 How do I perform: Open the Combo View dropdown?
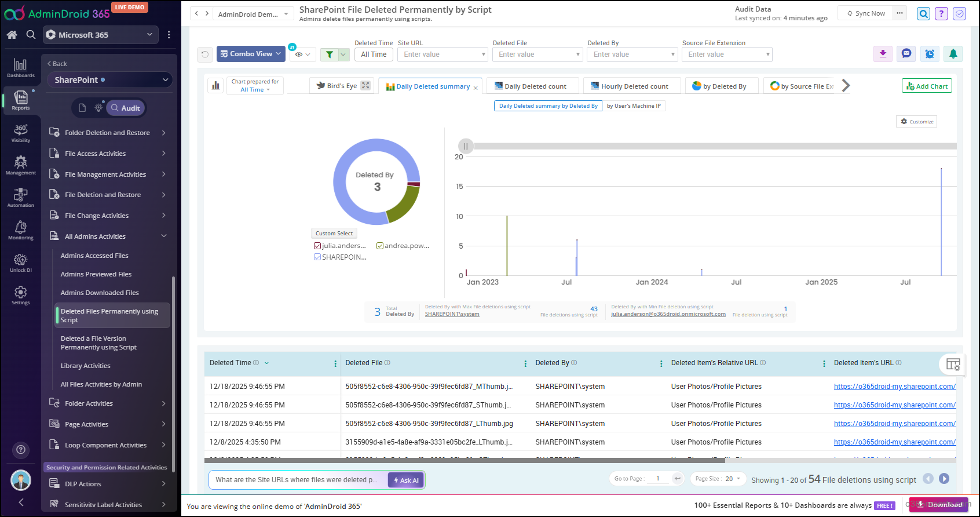click(251, 54)
